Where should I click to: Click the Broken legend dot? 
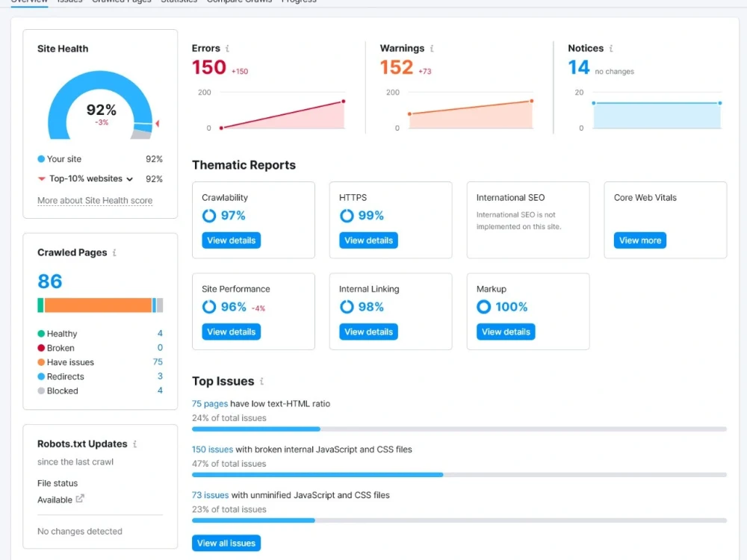(x=41, y=348)
